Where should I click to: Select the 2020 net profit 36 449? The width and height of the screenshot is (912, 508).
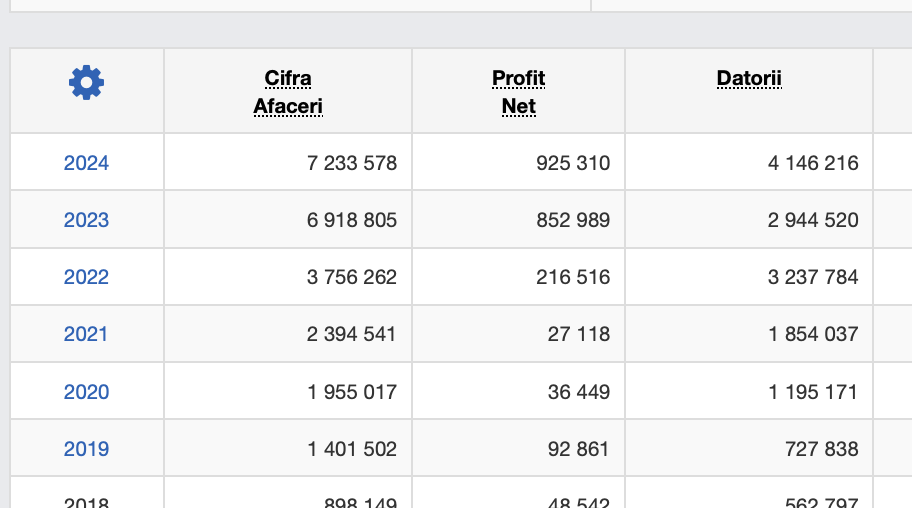(579, 392)
